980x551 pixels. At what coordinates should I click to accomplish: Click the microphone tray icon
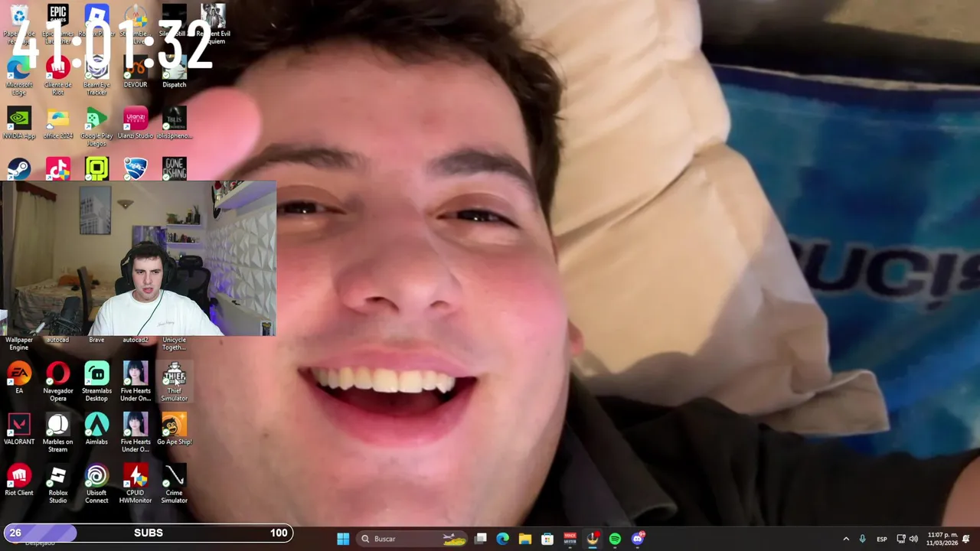863,539
